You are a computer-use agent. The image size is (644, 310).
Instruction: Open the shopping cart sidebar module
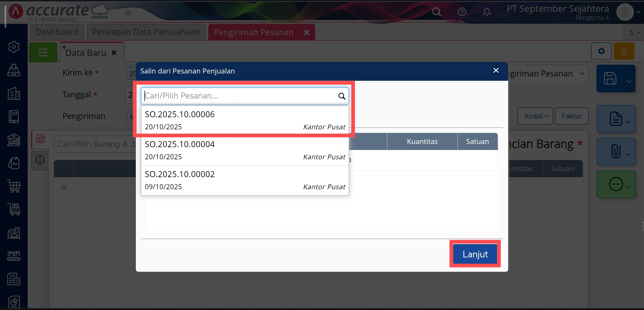(14, 186)
